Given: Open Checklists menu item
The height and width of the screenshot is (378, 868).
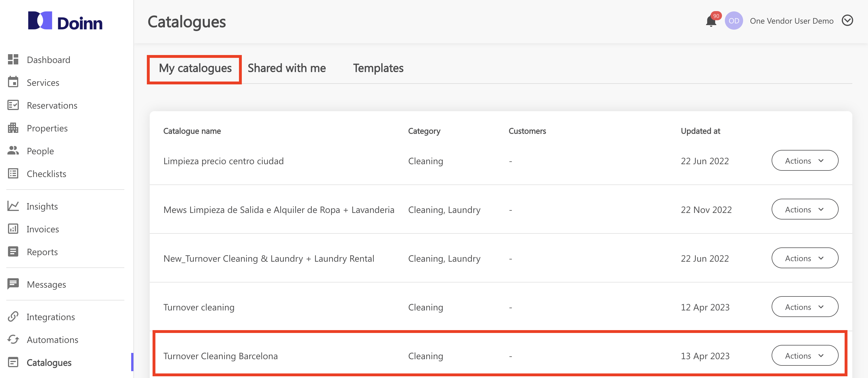Looking at the screenshot, I should (x=46, y=174).
